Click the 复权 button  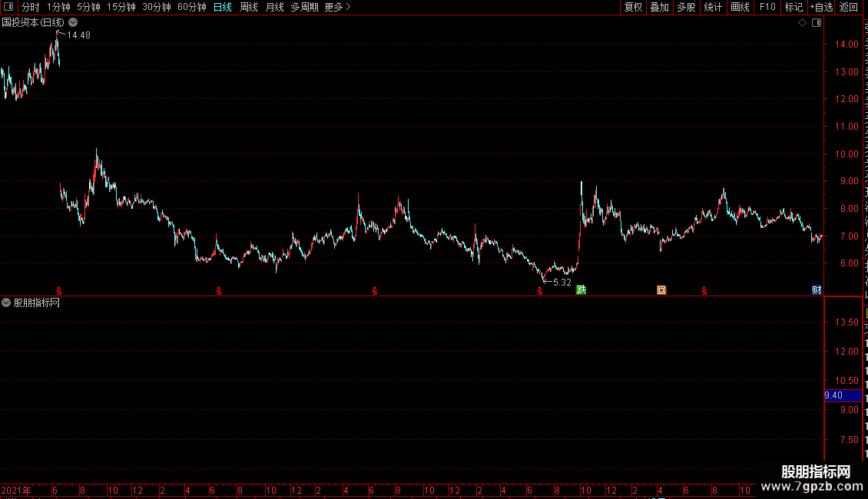coord(633,7)
